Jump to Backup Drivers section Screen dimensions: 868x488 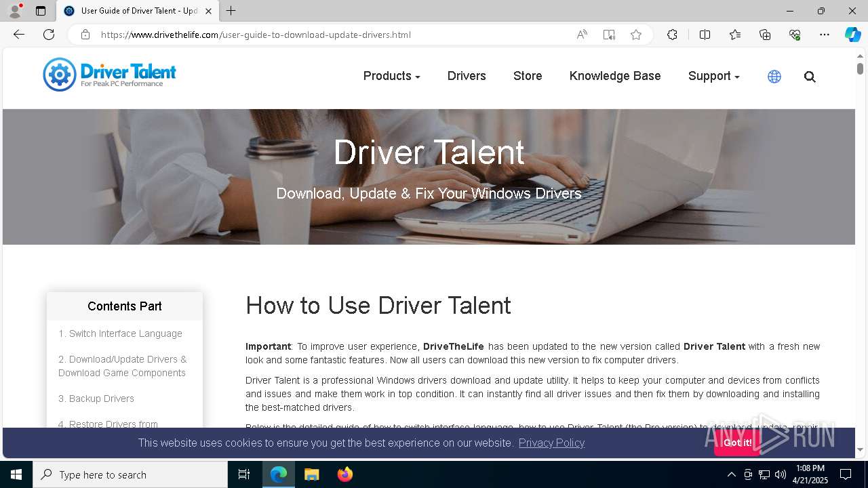point(96,399)
